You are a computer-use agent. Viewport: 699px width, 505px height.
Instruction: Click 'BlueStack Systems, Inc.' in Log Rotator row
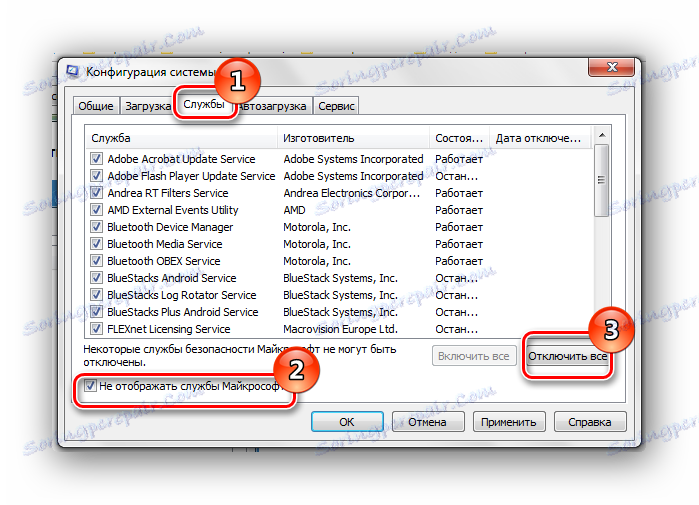pyautogui.click(x=340, y=295)
